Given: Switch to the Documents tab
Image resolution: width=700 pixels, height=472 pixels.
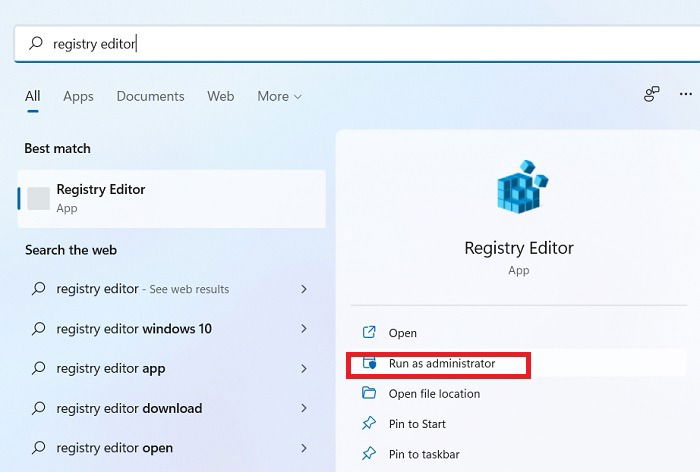Looking at the screenshot, I should (x=150, y=96).
